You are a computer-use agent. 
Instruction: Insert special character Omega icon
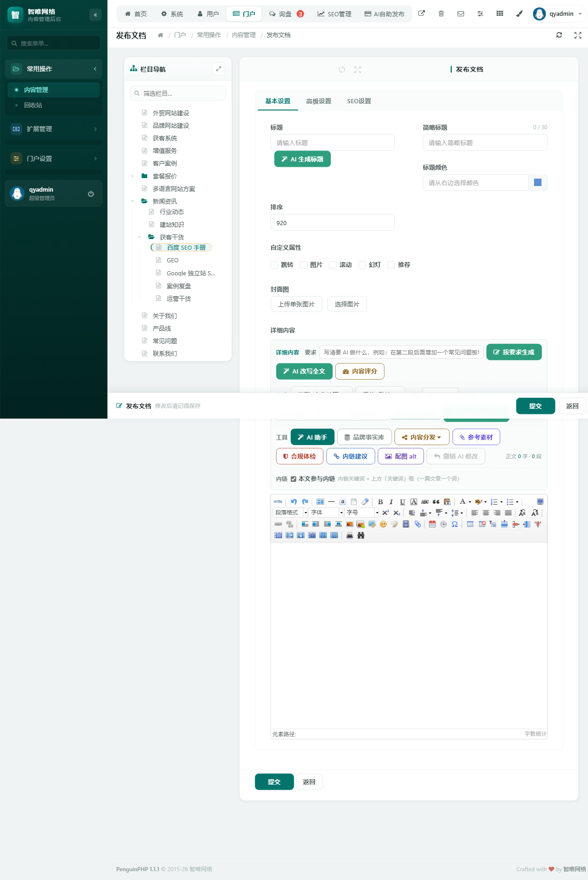click(x=454, y=524)
